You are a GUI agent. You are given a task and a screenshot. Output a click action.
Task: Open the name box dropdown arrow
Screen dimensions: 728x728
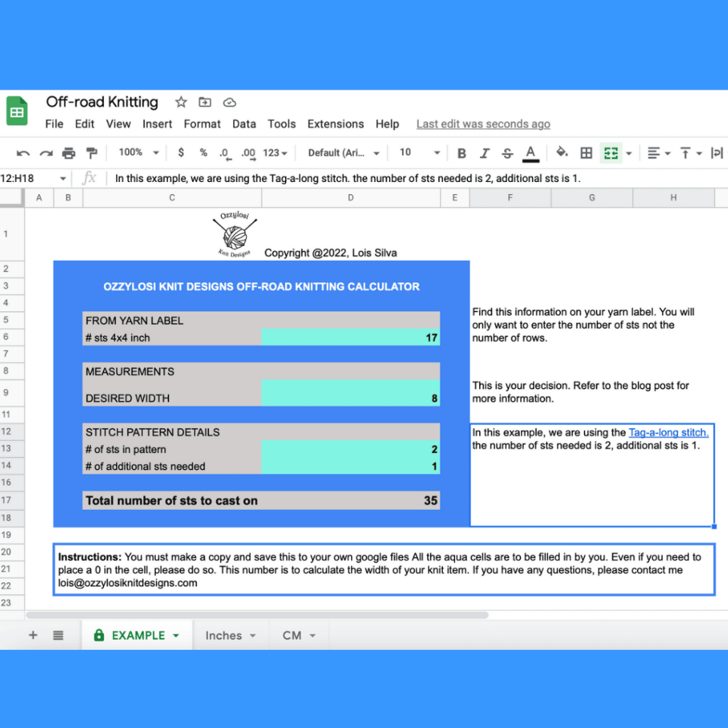63,178
